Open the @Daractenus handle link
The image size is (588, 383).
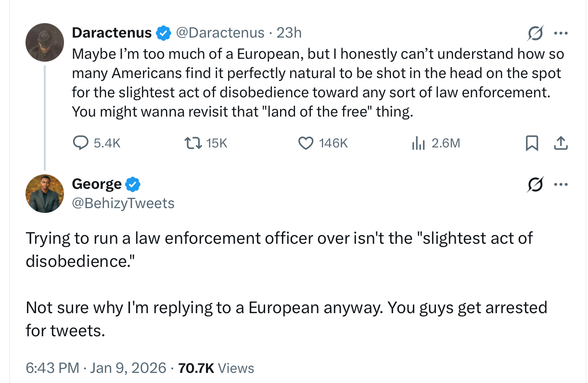(x=220, y=32)
